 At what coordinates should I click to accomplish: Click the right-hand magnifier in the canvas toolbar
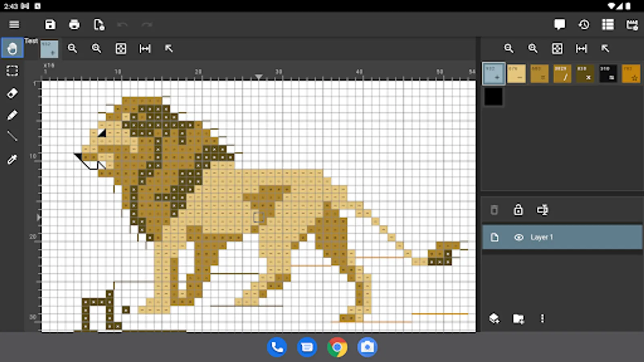96,48
